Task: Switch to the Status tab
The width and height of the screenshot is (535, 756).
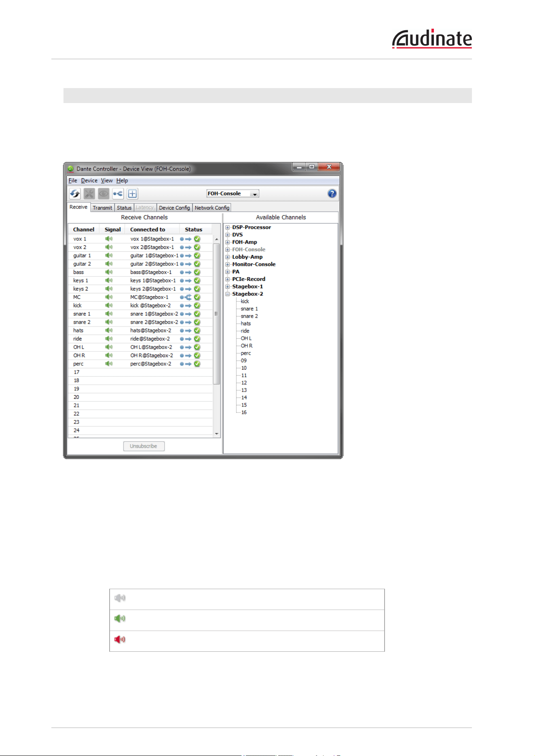Action: tap(124, 208)
